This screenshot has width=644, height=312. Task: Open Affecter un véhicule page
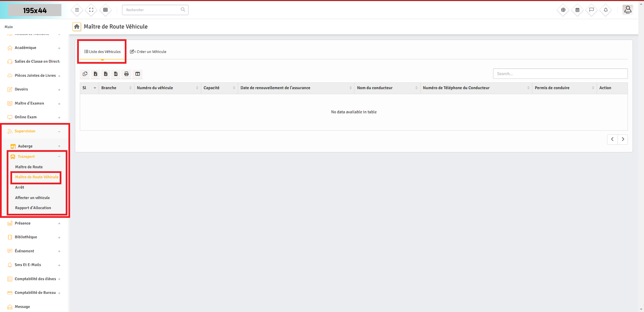pyautogui.click(x=33, y=198)
